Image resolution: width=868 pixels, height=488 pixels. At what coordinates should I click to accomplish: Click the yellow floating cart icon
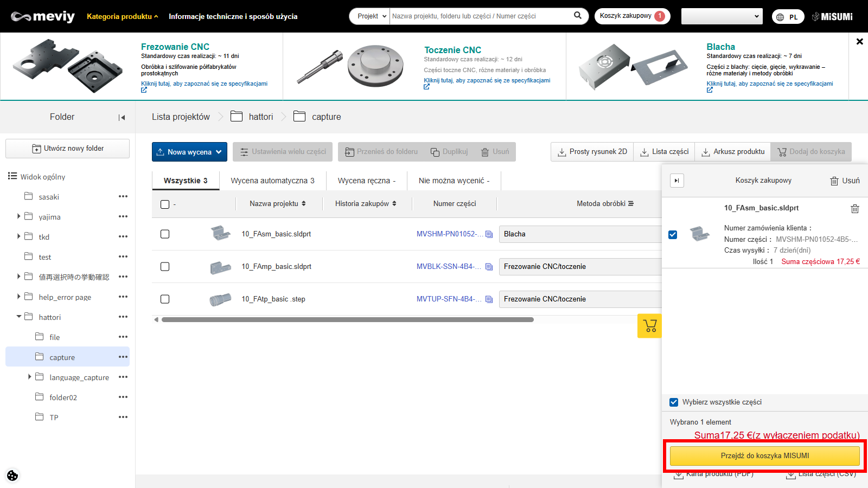coord(649,326)
